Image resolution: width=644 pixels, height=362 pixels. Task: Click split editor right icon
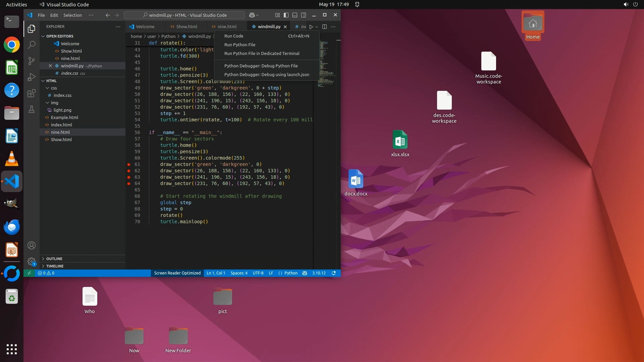coord(324,26)
